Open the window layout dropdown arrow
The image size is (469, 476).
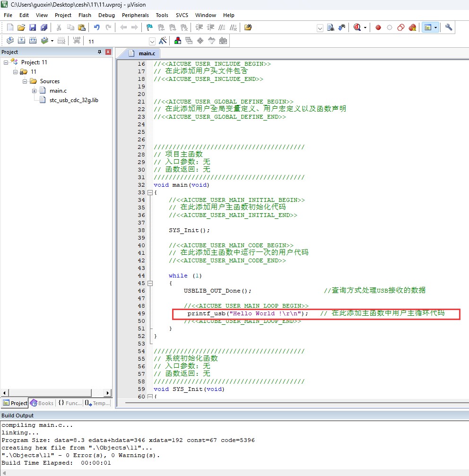pyautogui.click(x=435, y=27)
